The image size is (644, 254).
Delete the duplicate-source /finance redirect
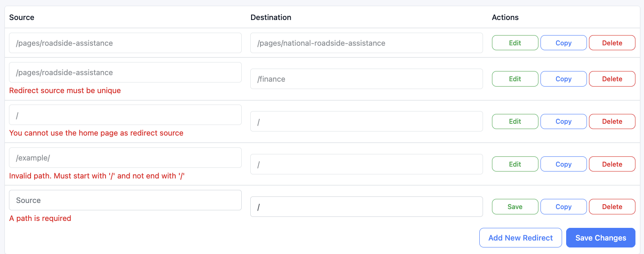pos(612,79)
